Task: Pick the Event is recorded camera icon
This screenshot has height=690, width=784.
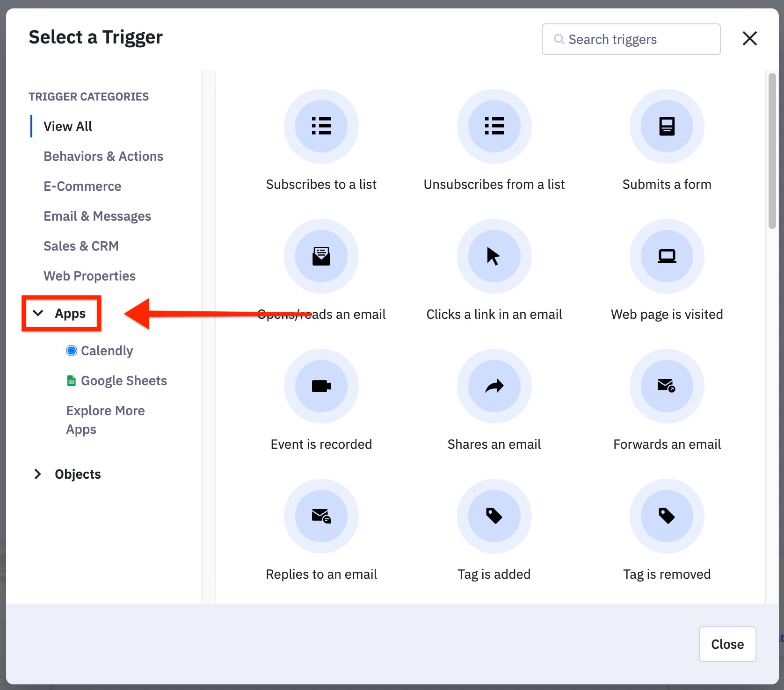Action: coord(321,386)
